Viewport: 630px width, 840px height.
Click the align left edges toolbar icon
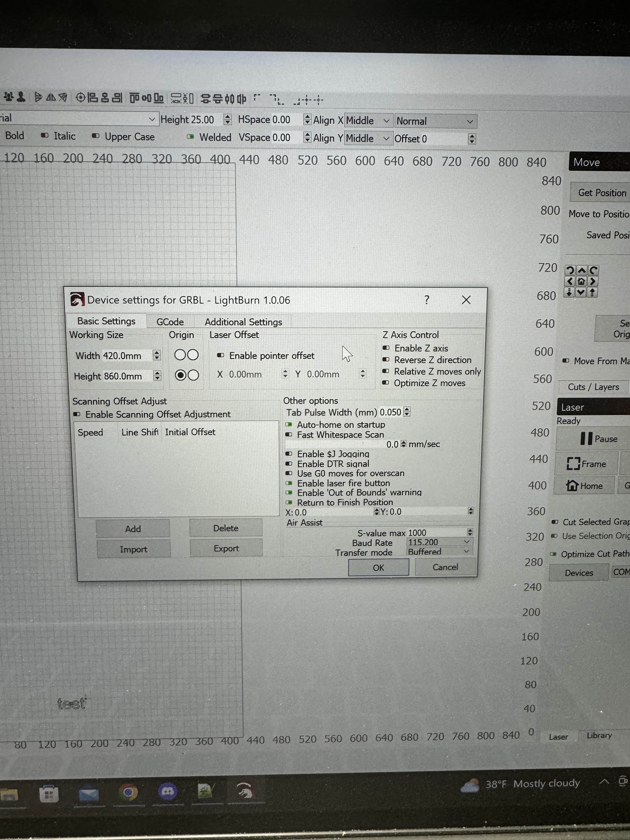coord(93,98)
